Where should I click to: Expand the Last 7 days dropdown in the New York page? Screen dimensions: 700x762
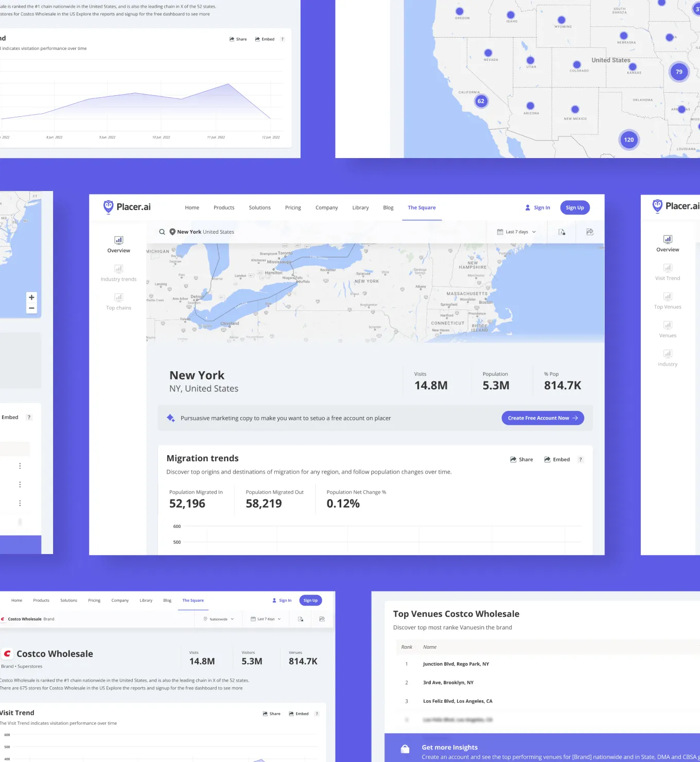tap(517, 232)
